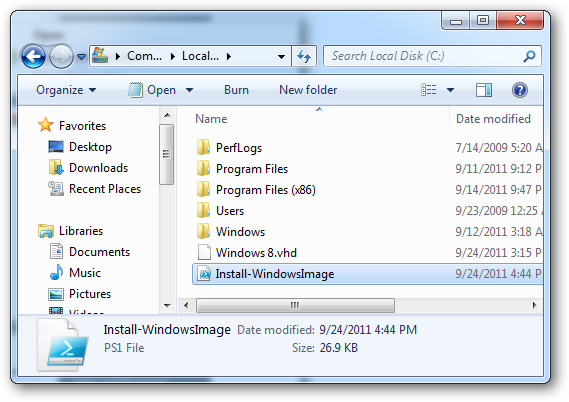Click the computer icon in the address bar
Viewport: 569px width, 402px height.
coord(100,56)
